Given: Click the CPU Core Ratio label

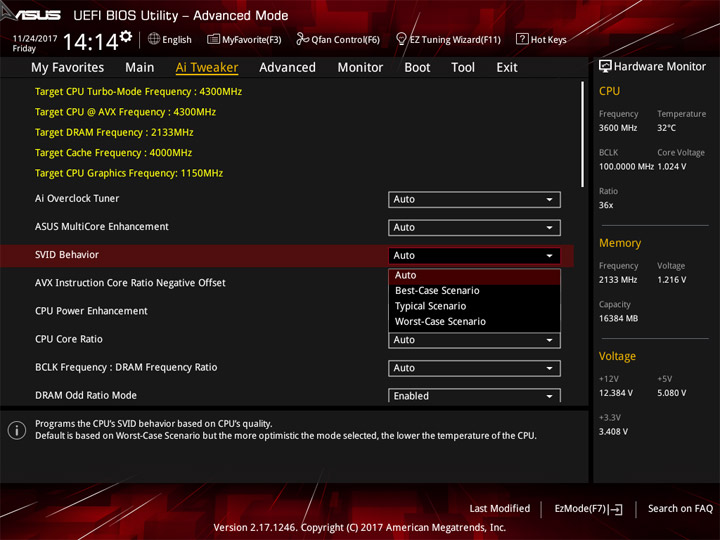Looking at the screenshot, I should pos(68,339).
